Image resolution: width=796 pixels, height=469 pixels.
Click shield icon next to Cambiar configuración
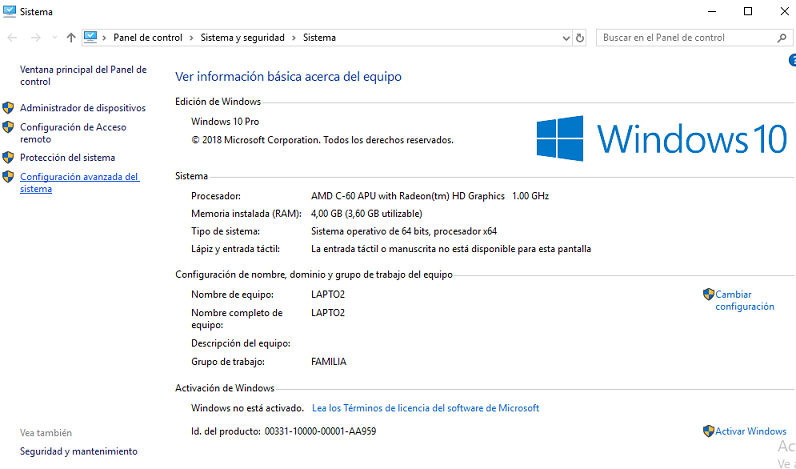[709, 294]
